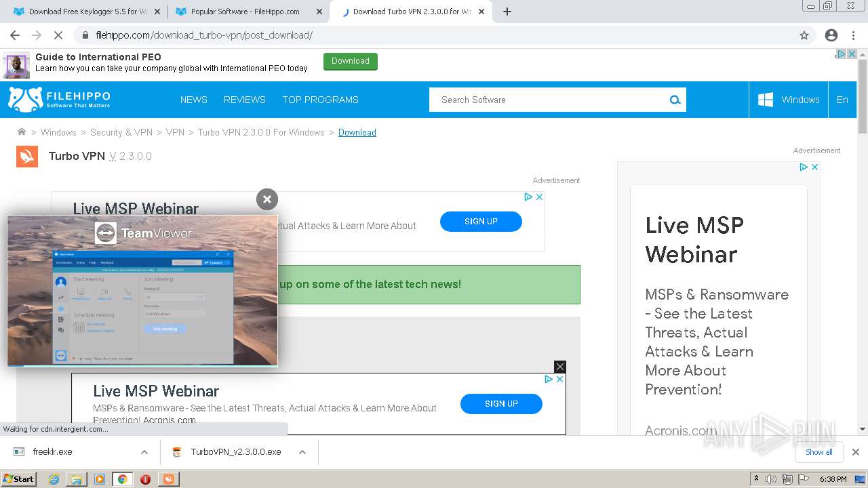Expand options for freeklr.exe download

pos(144,452)
